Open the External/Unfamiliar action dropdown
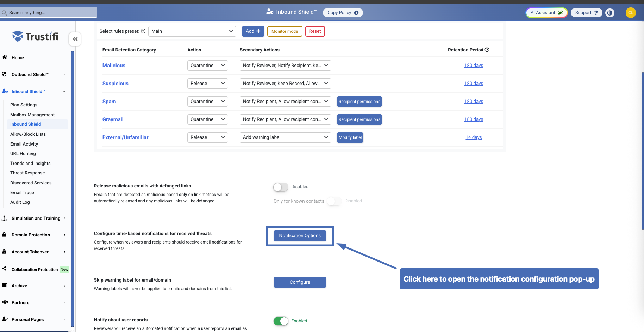The image size is (644, 332). click(208, 137)
